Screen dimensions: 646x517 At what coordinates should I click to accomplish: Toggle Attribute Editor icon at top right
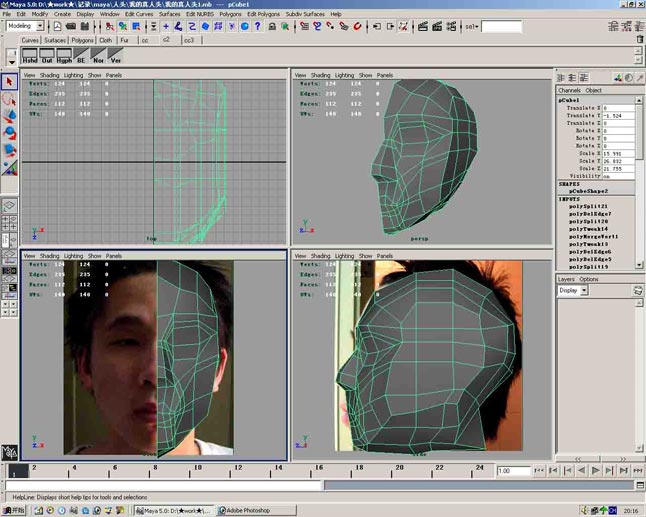coord(613,26)
